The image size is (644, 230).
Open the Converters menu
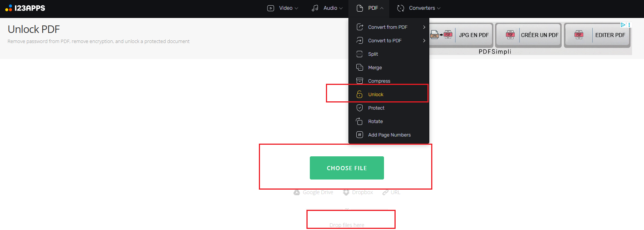(418, 8)
